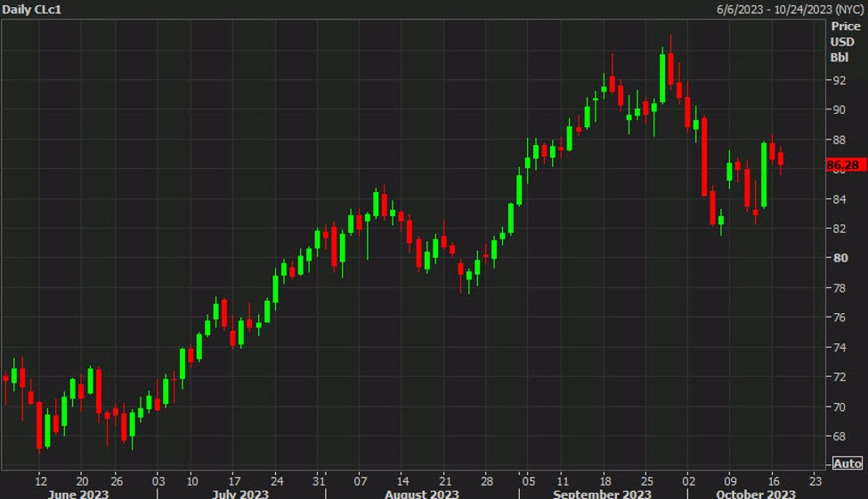The height and width of the screenshot is (499, 868).
Task: Click the 25 date tick in September
Action: pyautogui.click(x=646, y=480)
